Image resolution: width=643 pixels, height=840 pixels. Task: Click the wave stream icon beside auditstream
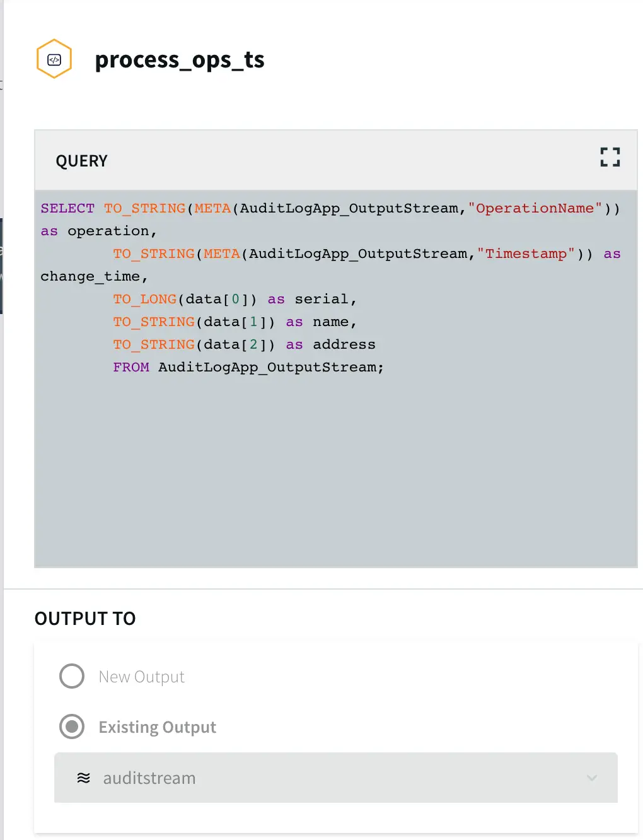(x=83, y=778)
